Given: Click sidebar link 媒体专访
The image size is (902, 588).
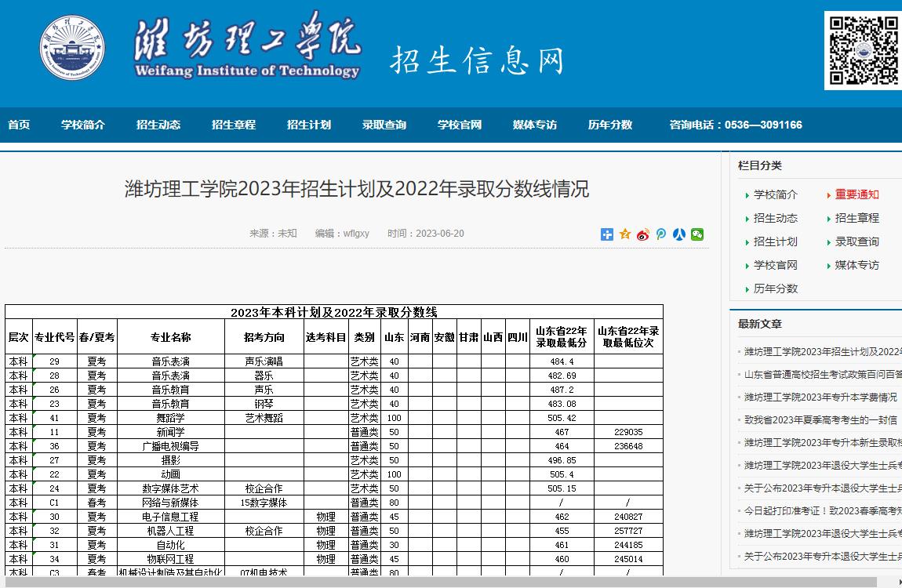Looking at the screenshot, I should [x=857, y=266].
